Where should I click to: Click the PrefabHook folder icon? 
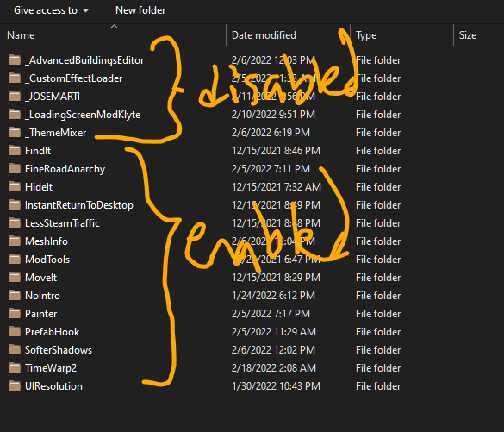(x=15, y=332)
